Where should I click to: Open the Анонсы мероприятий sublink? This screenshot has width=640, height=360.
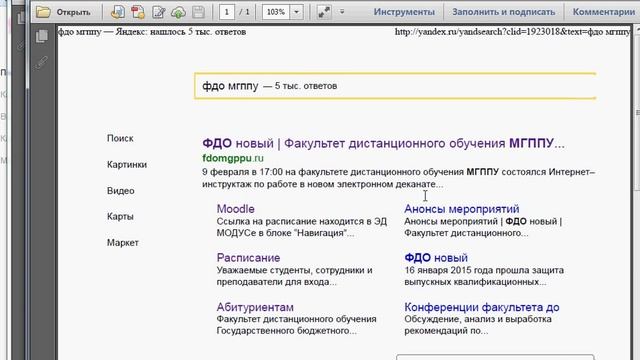(x=462, y=209)
